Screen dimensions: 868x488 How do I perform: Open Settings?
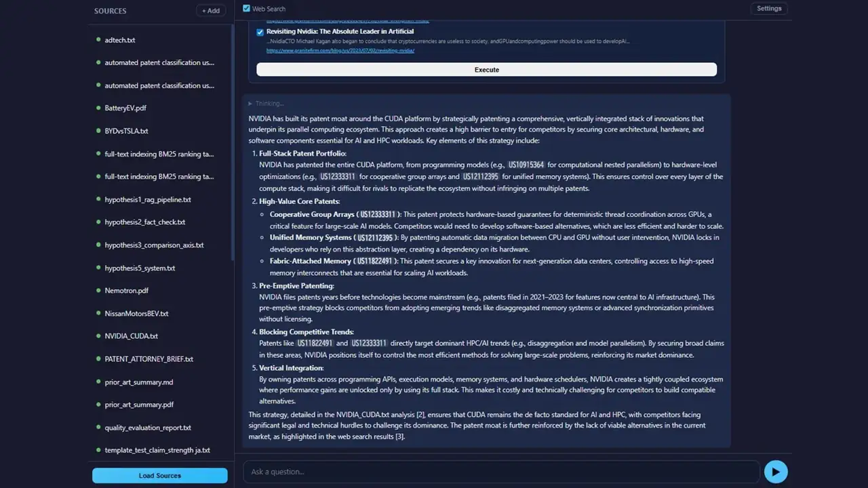point(769,9)
